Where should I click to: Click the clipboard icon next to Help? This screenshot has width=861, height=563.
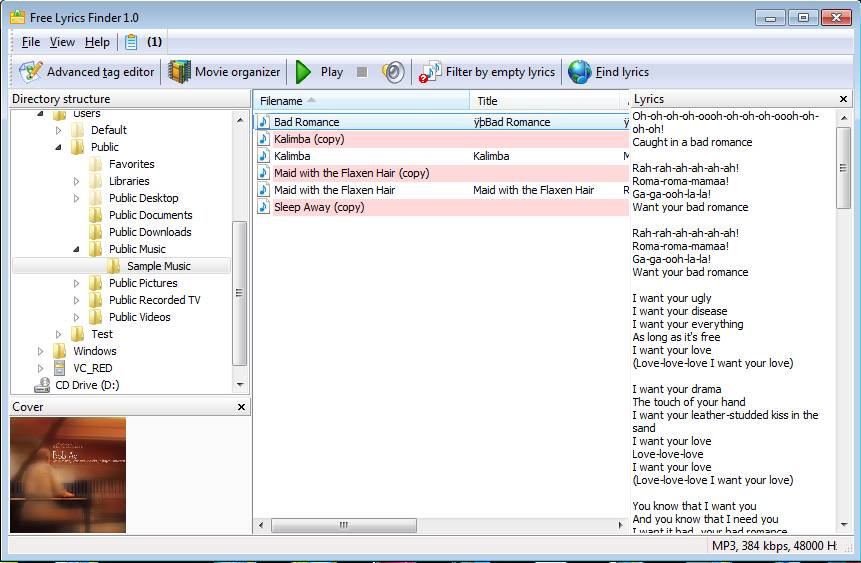pyautogui.click(x=132, y=42)
